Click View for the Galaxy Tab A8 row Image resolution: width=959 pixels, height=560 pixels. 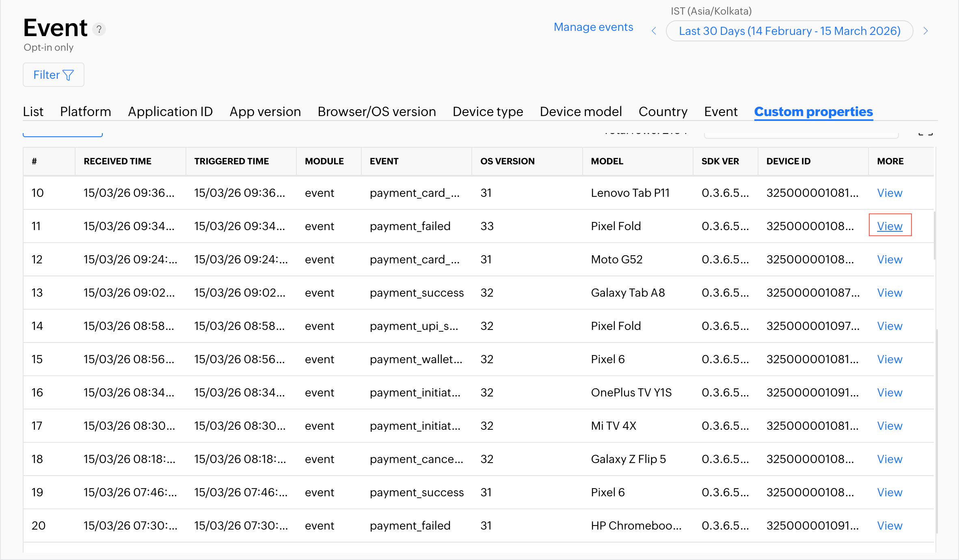pyautogui.click(x=890, y=293)
